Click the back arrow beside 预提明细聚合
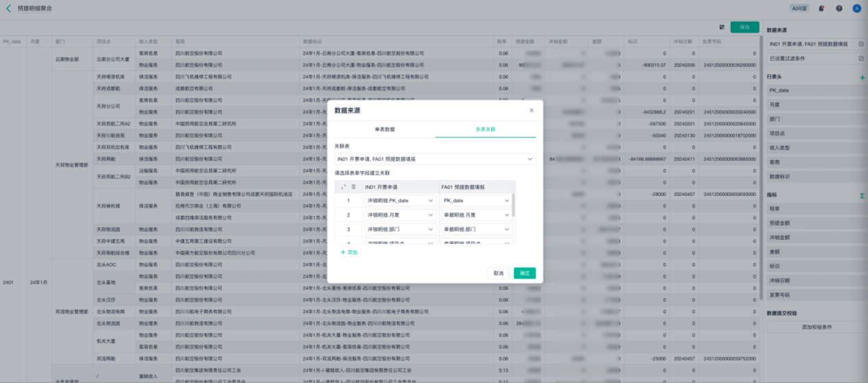Screen dimensions: 868x383 coord(8,8)
